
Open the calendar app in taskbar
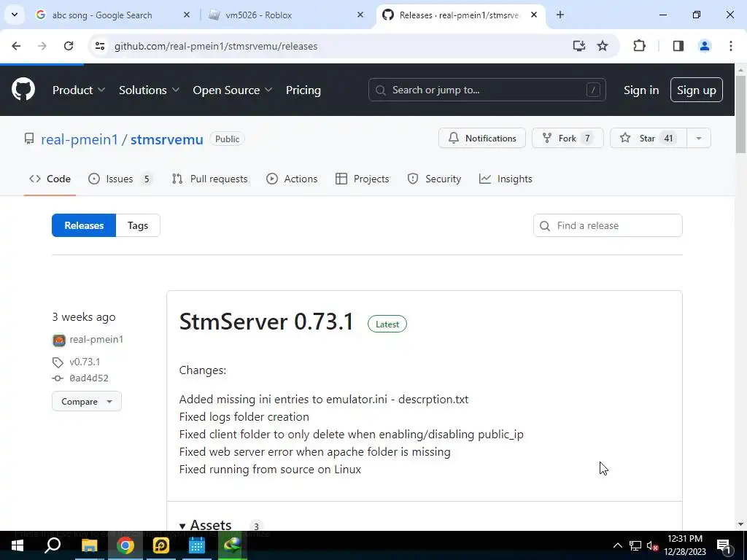tap(197, 545)
